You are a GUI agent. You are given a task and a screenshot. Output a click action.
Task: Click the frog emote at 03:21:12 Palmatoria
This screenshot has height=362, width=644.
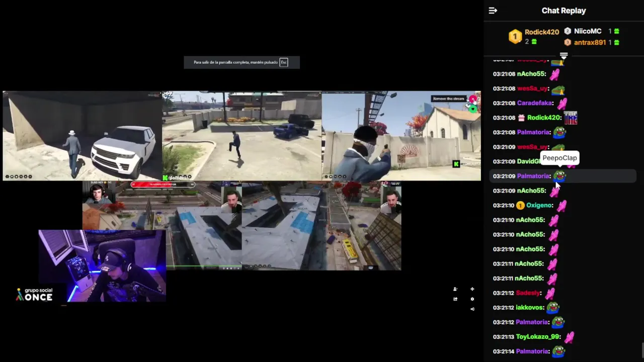(558, 322)
